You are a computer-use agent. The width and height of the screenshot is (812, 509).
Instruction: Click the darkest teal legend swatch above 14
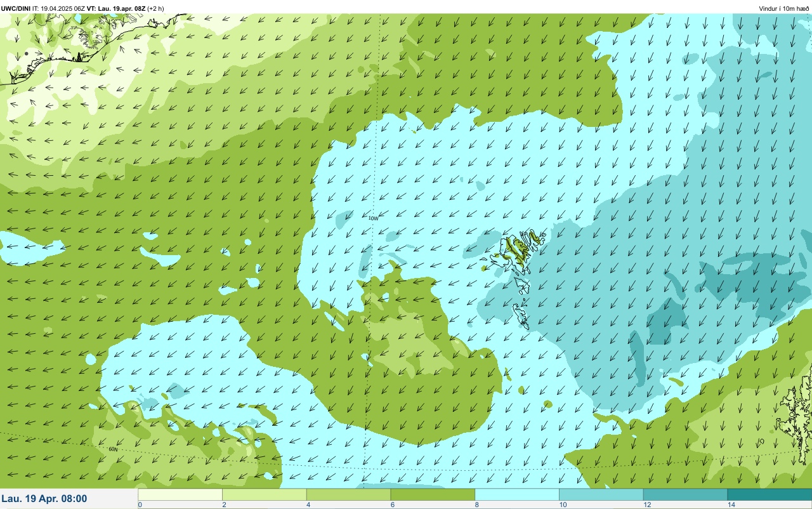pos(769,494)
